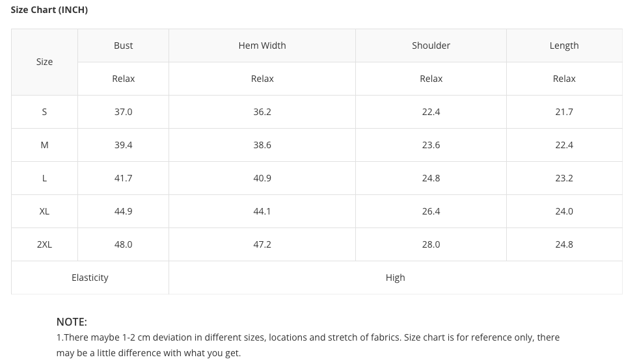Select the Shoulder column header
637x364 pixels.
[x=431, y=45]
